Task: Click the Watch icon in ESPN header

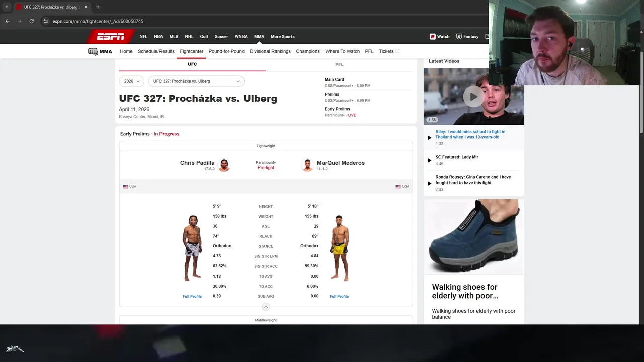Action: [x=432, y=36]
